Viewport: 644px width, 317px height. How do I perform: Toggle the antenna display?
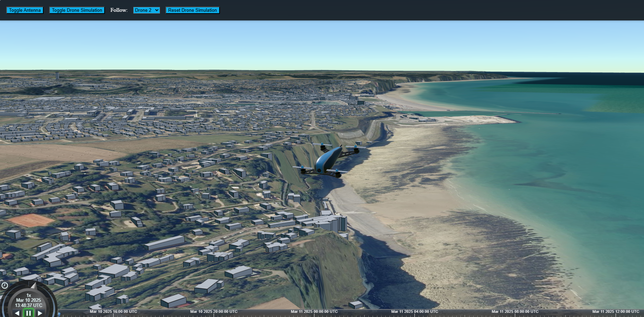pos(25,10)
